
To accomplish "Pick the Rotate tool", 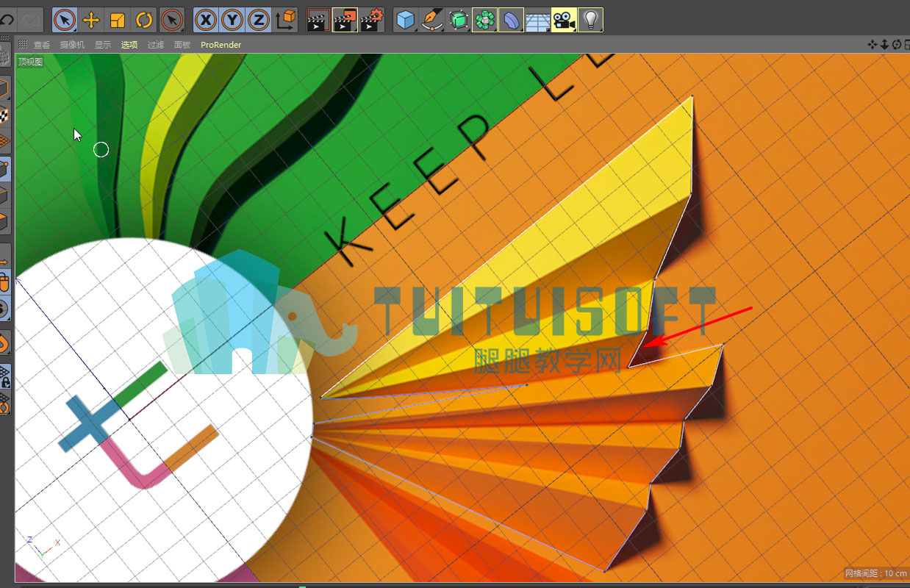I will pyautogui.click(x=144, y=20).
